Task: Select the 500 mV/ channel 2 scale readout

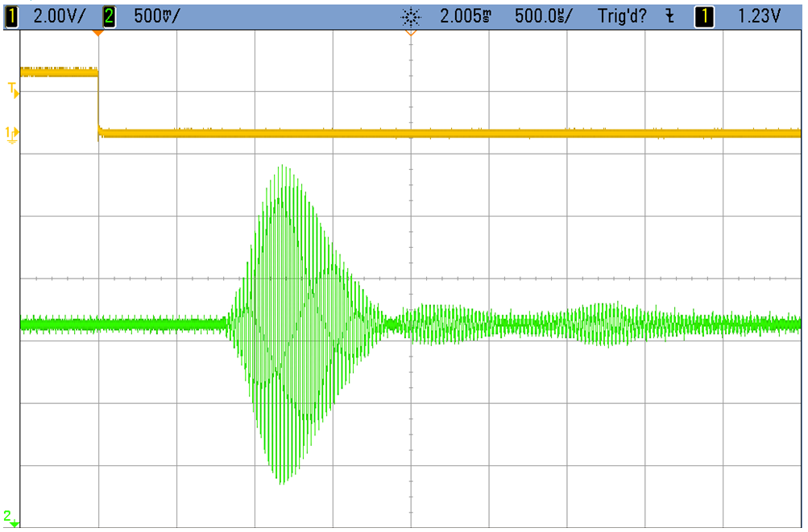Action: [157, 16]
